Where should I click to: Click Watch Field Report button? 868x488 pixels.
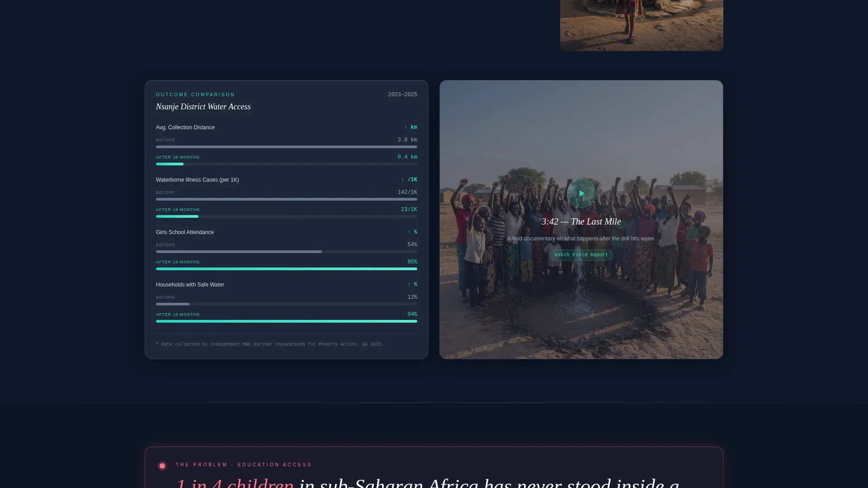[x=581, y=255]
